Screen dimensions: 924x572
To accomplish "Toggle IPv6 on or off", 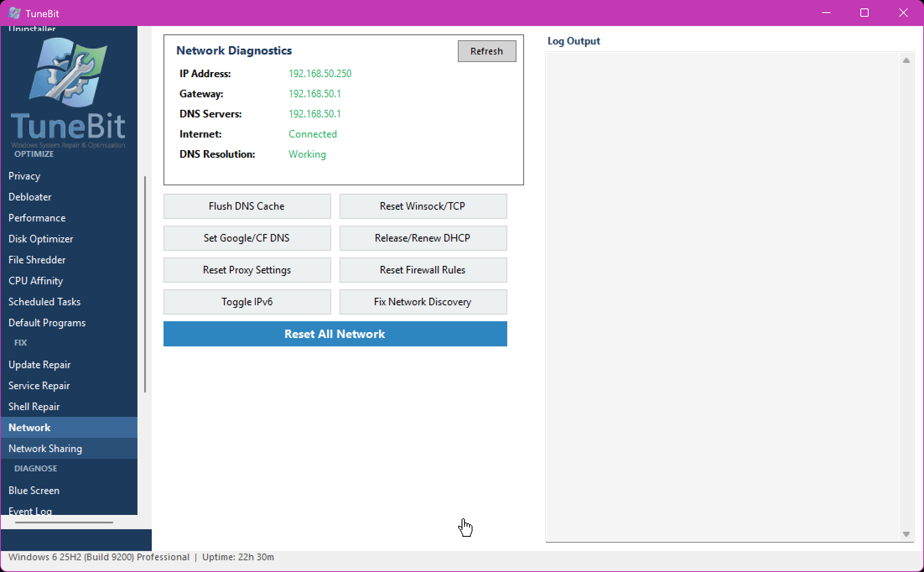I will click(247, 302).
